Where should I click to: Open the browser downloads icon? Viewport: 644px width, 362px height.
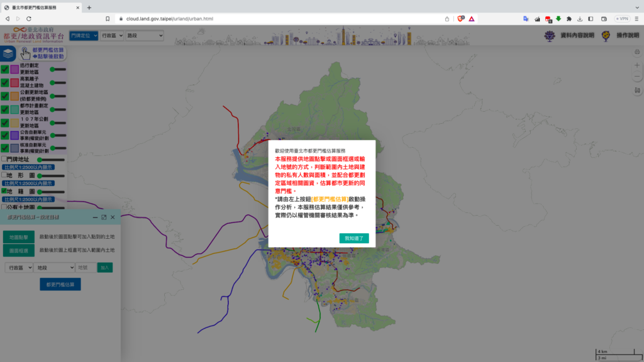click(x=580, y=19)
